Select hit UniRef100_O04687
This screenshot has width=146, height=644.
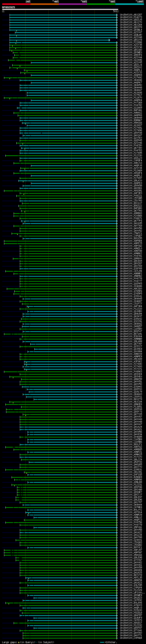131,301
